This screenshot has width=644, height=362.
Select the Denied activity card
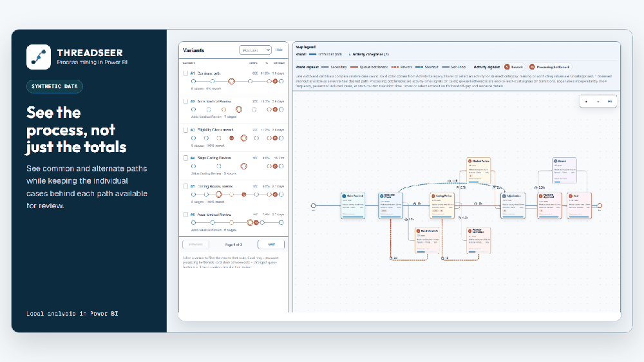pos(564,170)
